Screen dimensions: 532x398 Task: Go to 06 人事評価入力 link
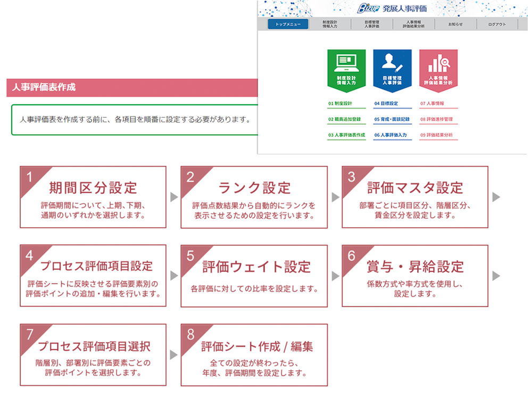390,135
